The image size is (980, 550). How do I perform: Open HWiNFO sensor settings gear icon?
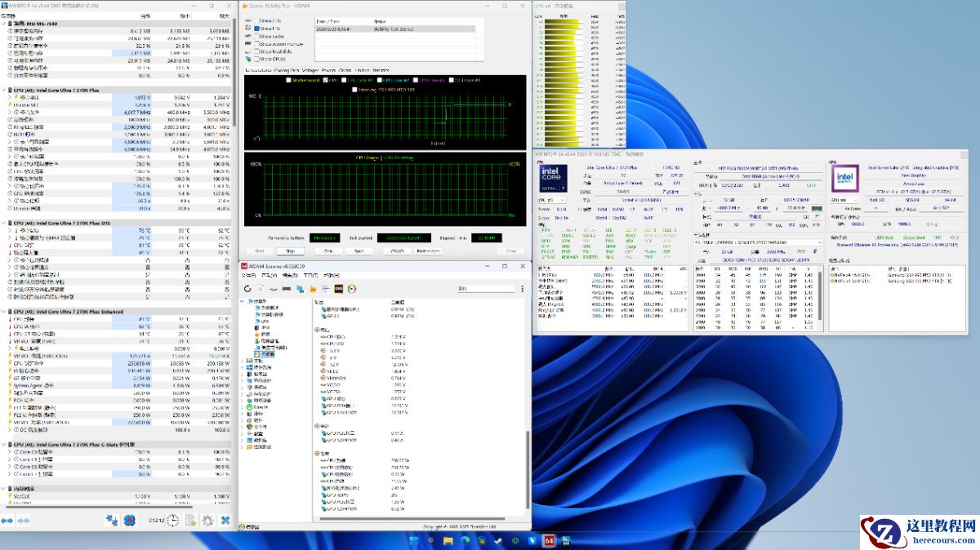[207, 521]
